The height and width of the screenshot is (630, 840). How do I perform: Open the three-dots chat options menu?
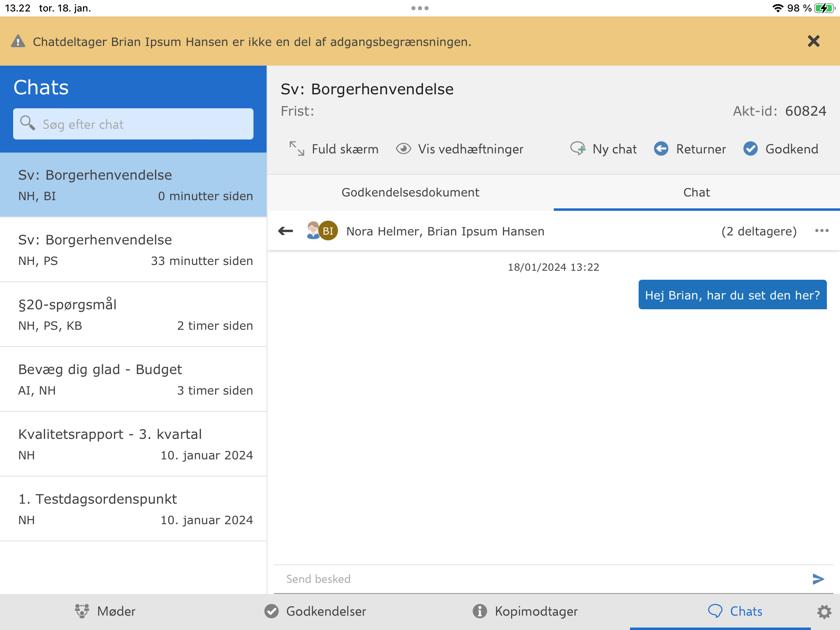pos(822,231)
